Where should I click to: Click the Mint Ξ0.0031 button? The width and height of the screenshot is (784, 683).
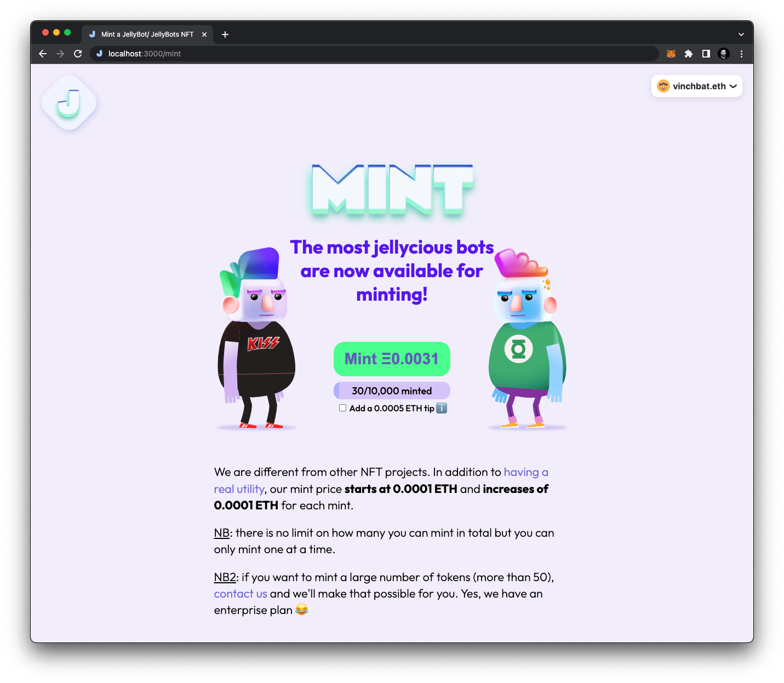[392, 359]
